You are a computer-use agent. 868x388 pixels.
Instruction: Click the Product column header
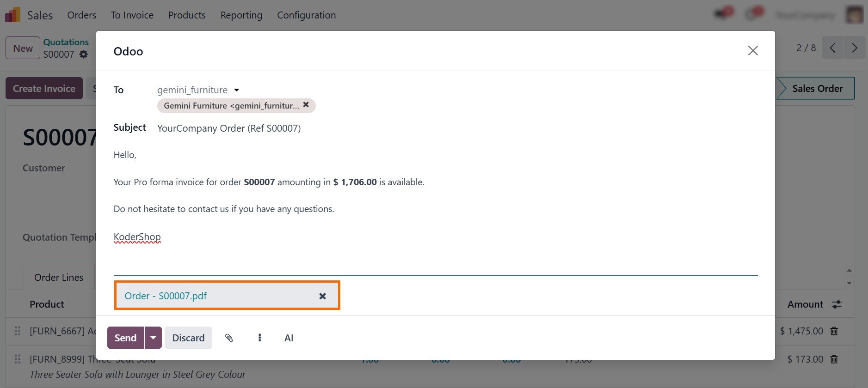coord(47,304)
